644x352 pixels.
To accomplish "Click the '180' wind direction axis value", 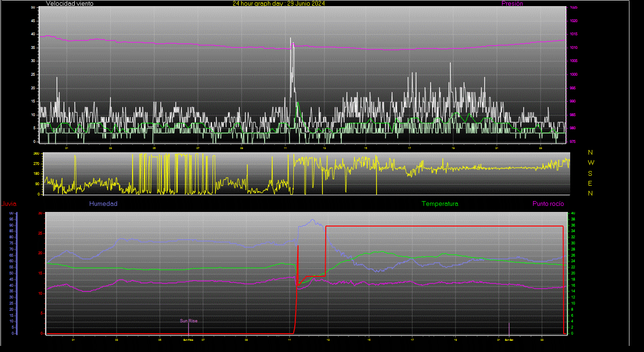I will click(36, 174).
